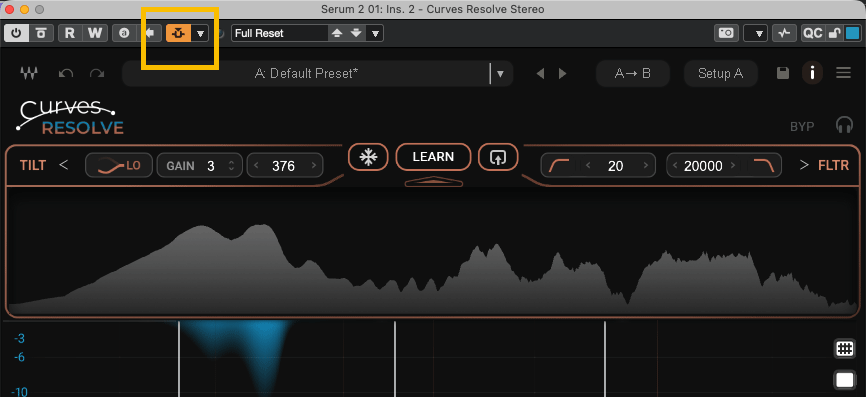Click the undo arrow icon
The height and width of the screenshot is (397, 866).
[x=66, y=73]
